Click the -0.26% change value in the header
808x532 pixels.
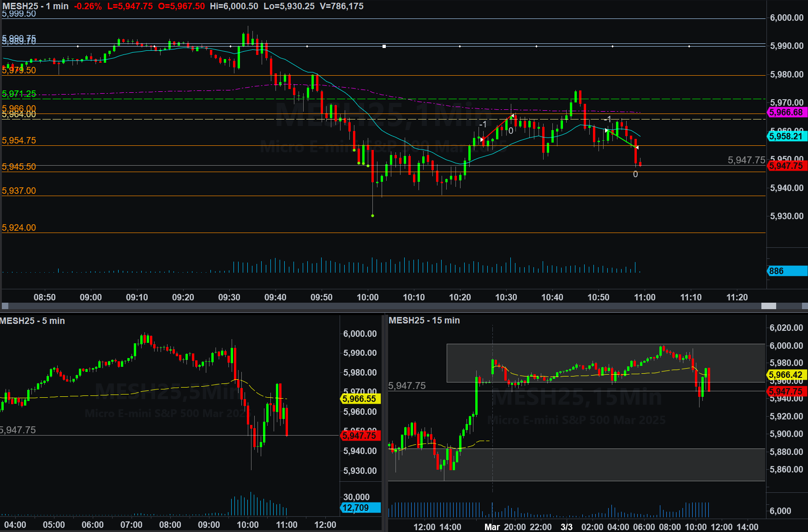click(x=88, y=6)
